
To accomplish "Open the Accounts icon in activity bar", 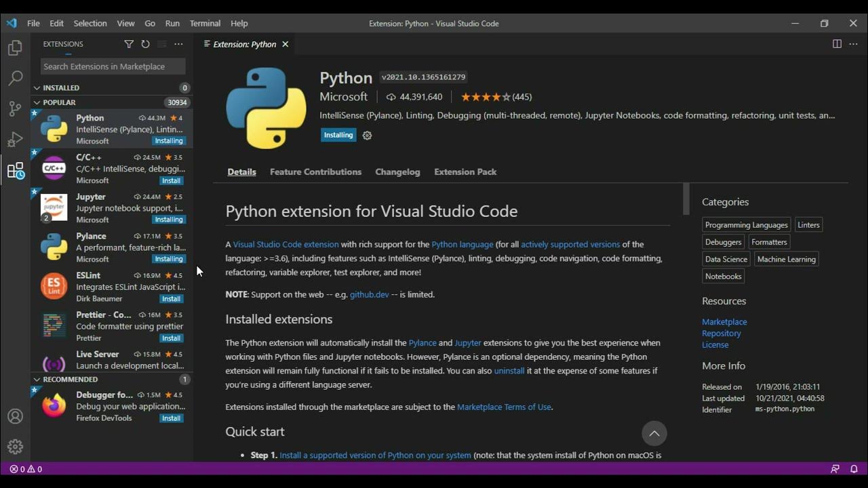I will coord(15,416).
